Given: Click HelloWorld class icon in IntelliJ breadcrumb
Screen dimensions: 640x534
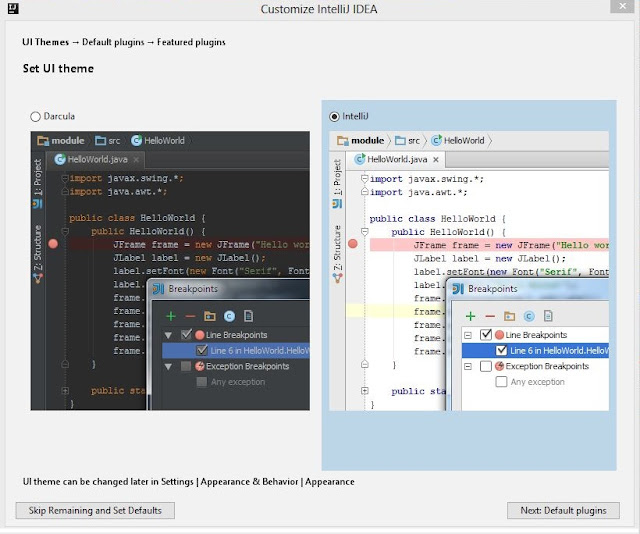Looking at the screenshot, I should pos(436,140).
